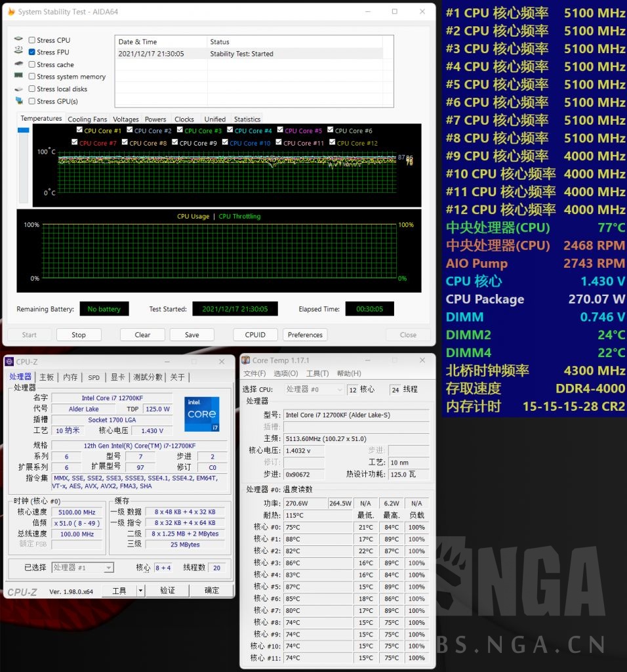Enable the Stress GPU(s) checkbox
Screen dimensions: 627x672
click(30, 101)
